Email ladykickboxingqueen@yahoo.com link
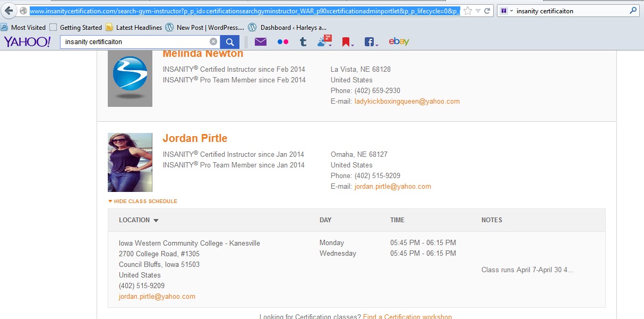Viewport: 644px width, 319px height. [x=407, y=102]
